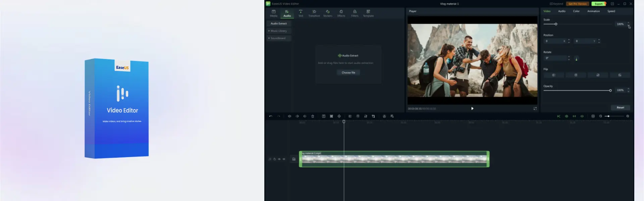The width and height of the screenshot is (644, 201).
Task: Click the keyframe diamond icon
Action: click(x=339, y=116)
